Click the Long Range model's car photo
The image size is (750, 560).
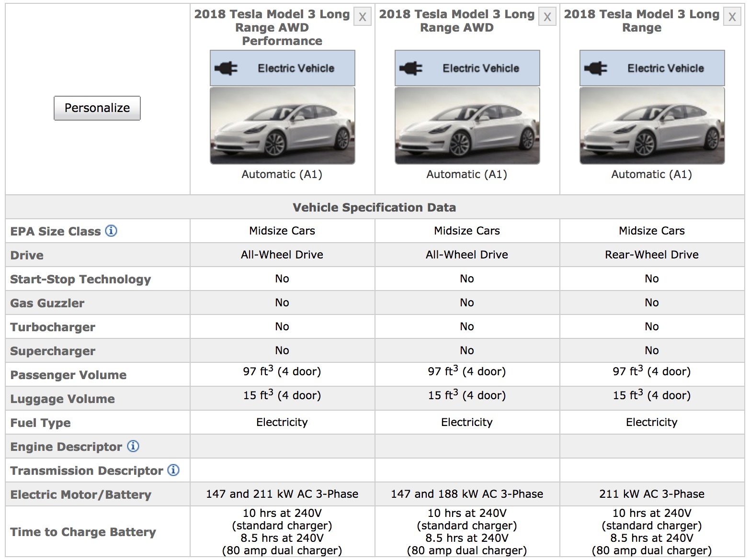[x=651, y=126]
